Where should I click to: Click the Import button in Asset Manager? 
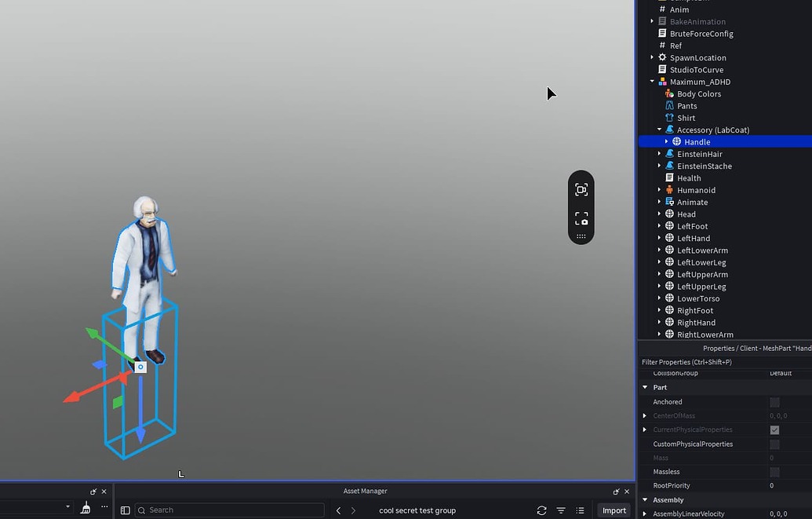coord(614,510)
